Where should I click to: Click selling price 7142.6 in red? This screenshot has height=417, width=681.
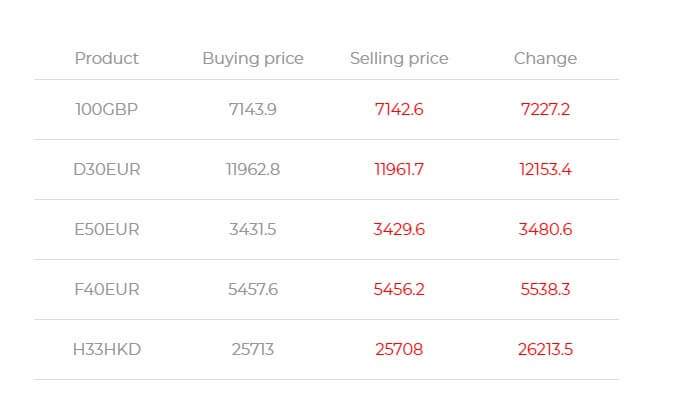tap(399, 109)
